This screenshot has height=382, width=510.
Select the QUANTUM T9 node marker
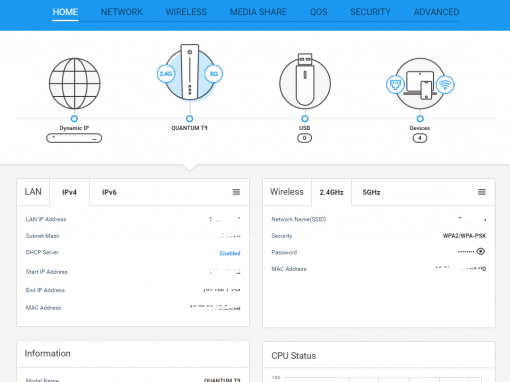point(190,119)
